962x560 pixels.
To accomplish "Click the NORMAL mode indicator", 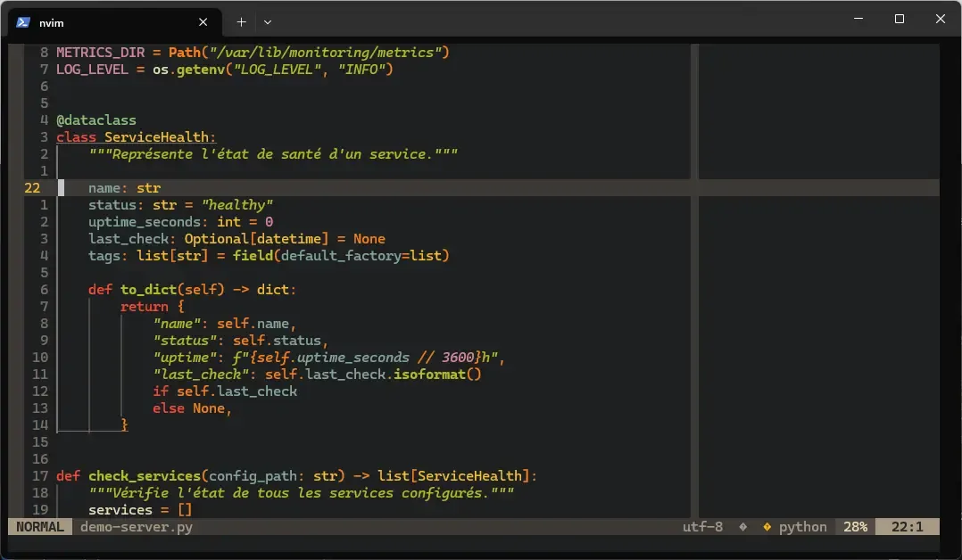I will [38, 527].
